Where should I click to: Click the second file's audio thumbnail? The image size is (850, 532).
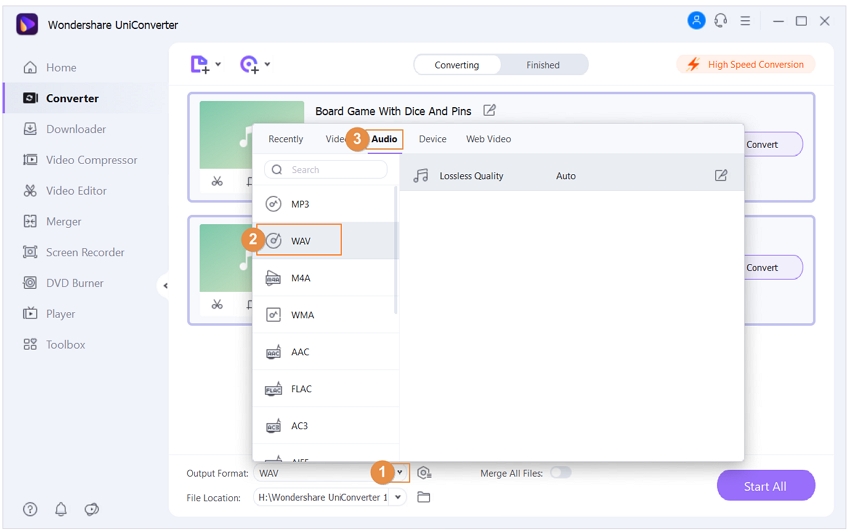[226, 258]
